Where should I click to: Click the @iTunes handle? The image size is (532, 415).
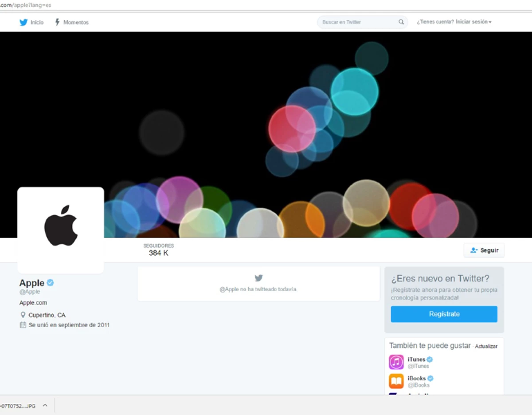[x=419, y=366]
